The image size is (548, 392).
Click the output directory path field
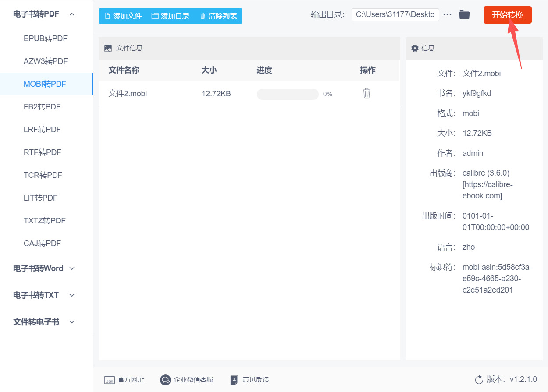(x=395, y=14)
